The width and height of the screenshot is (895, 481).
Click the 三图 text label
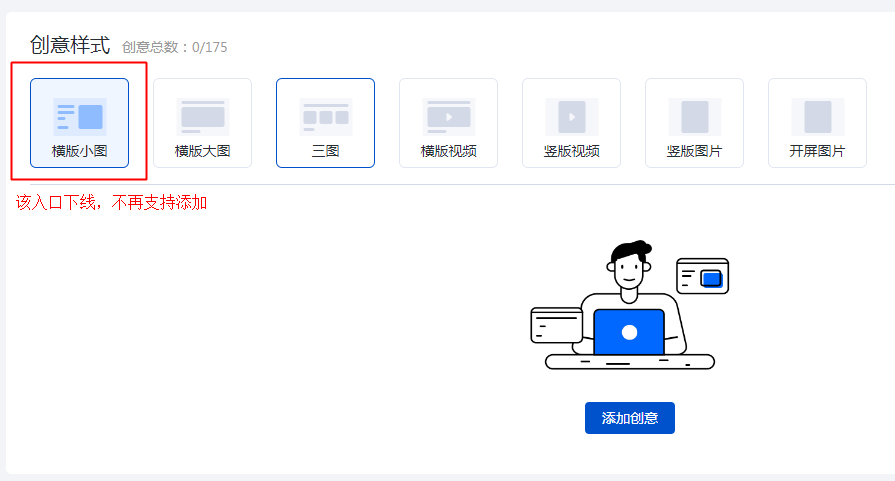click(x=325, y=152)
